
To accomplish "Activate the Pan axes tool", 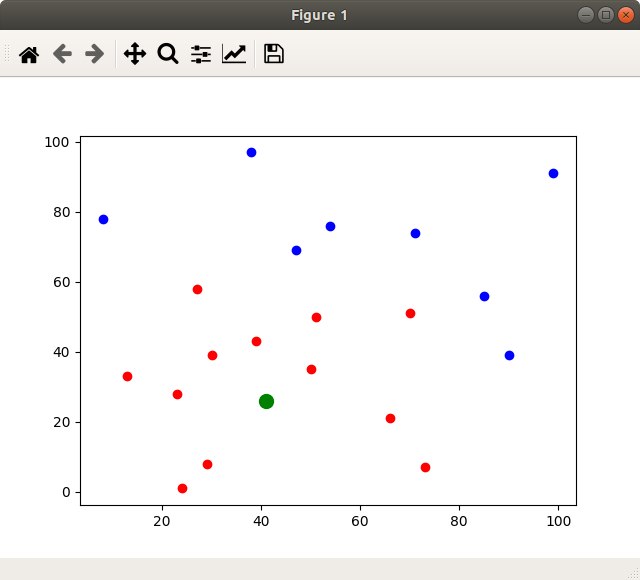I will pyautogui.click(x=135, y=54).
